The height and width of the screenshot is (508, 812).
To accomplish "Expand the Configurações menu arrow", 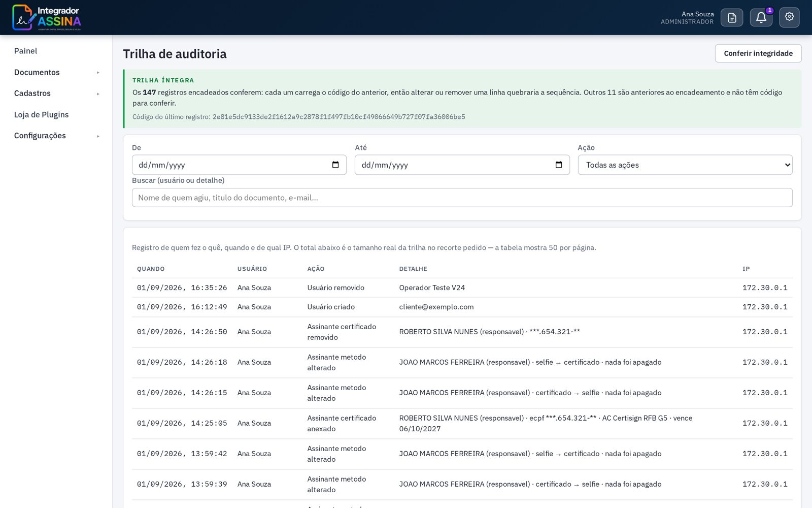I will point(98,136).
